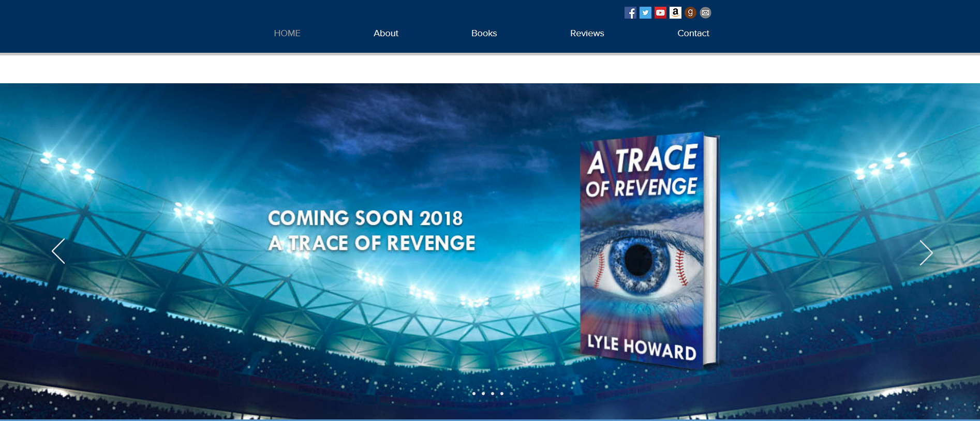Jump to the third slide dot
This screenshot has height=421, width=980.
tap(493, 394)
